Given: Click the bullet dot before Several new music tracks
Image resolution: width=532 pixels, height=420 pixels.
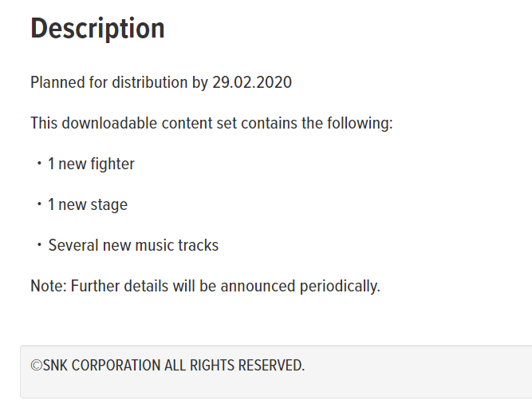Looking at the screenshot, I should click(x=37, y=246).
